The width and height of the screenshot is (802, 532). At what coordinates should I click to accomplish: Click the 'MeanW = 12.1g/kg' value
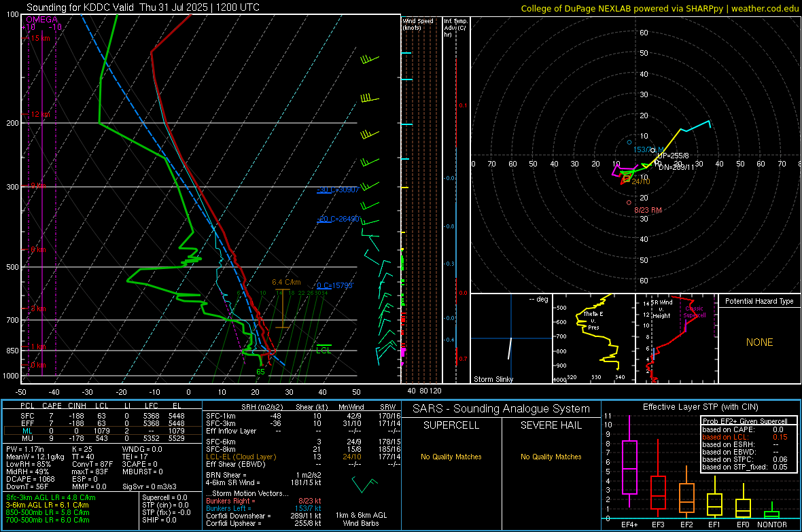coord(35,457)
